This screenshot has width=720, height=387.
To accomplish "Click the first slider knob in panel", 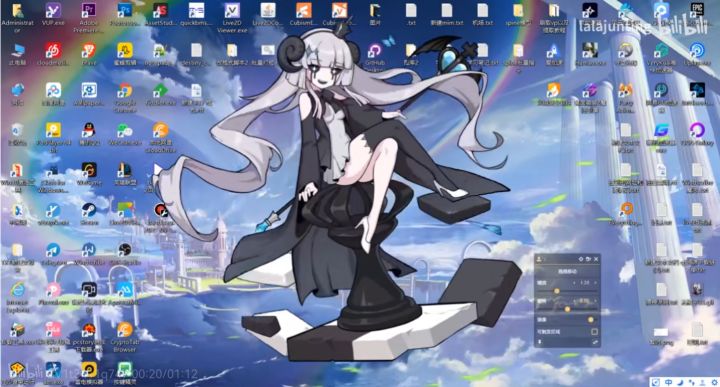I will click(557, 291).
